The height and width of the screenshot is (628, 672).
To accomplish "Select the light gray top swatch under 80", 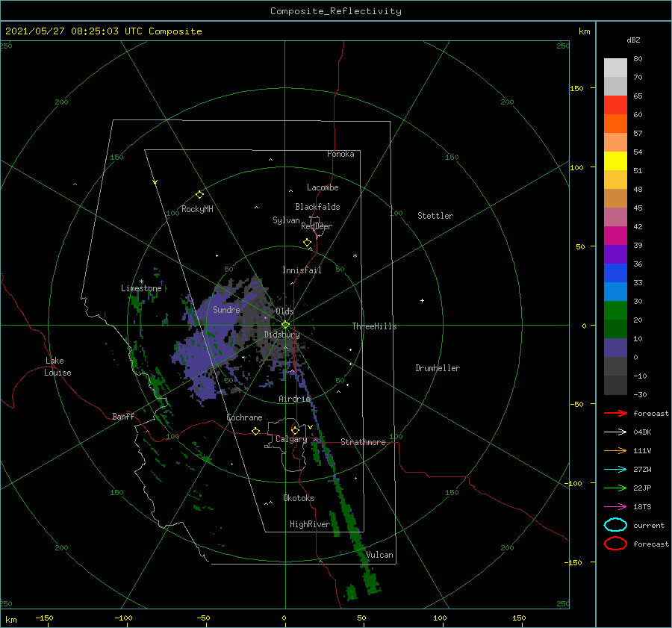I will click(615, 68).
